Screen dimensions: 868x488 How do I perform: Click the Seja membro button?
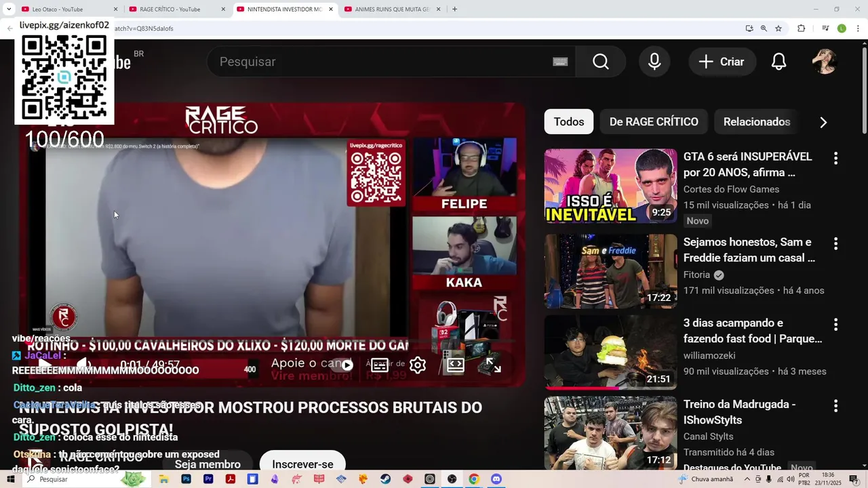click(208, 464)
